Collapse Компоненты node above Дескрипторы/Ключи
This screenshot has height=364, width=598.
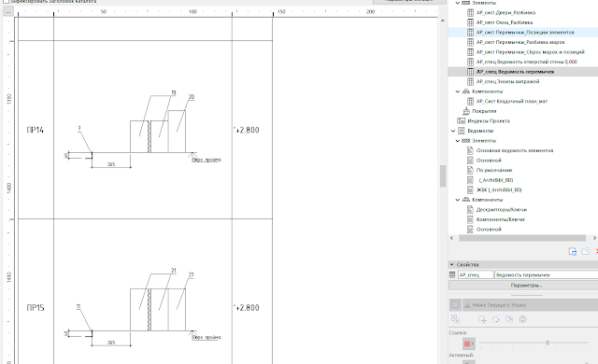pyautogui.click(x=458, y=200)
